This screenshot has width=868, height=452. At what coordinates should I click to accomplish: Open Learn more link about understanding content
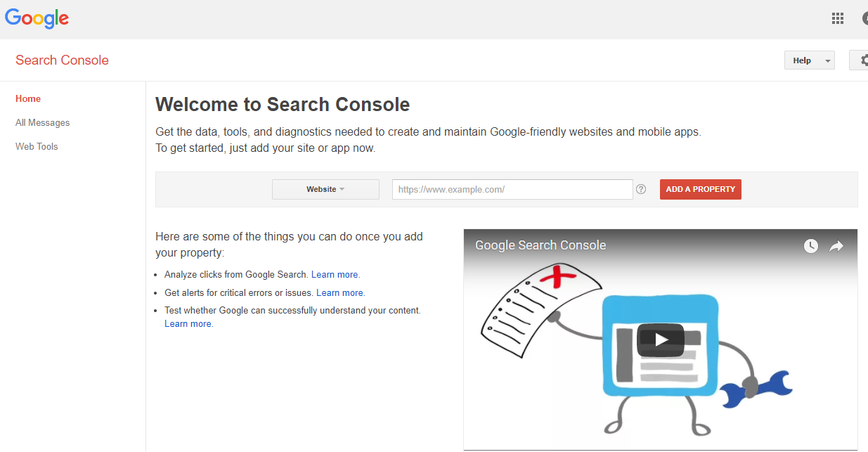[188, 324]
